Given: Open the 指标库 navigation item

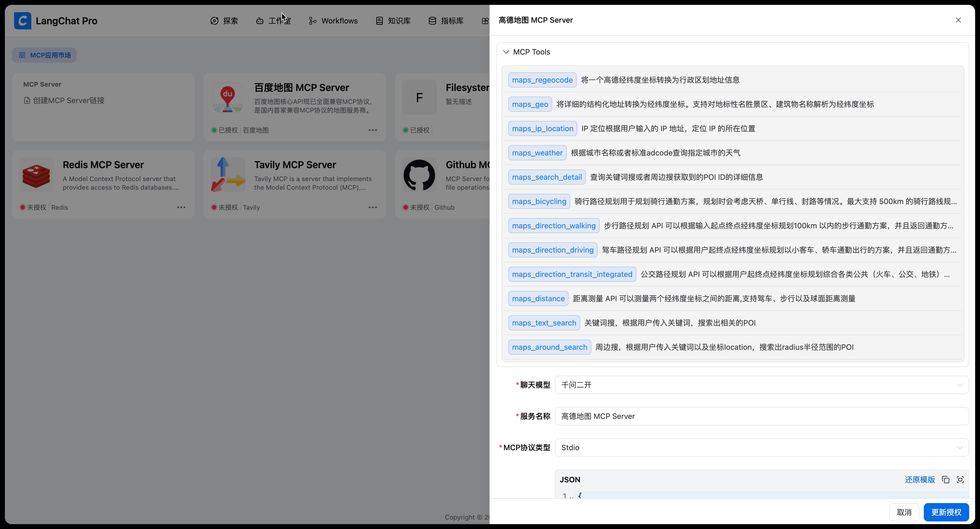Looking at the screenshot, I should click(x=446, y=21).
